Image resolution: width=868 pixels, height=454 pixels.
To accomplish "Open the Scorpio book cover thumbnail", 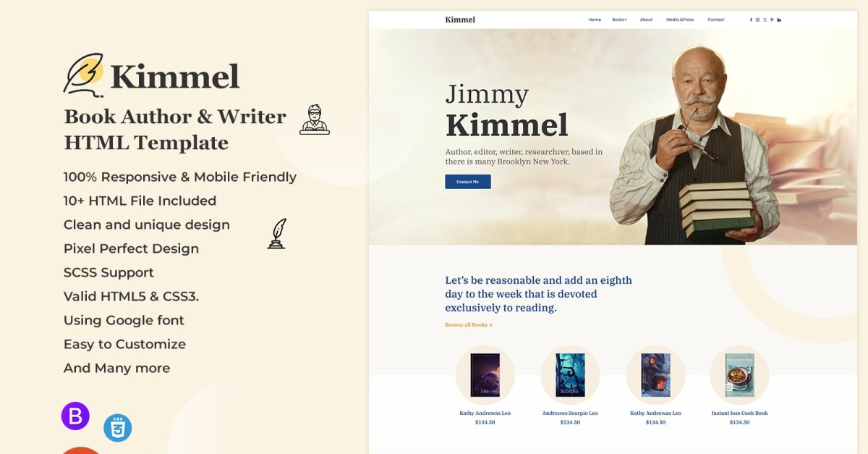I will click(570, 375).
